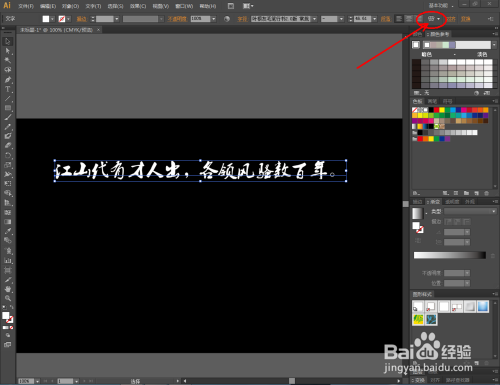Select the Magic Wand tool
Image resolution: width=500 pixels, height=385 pixels.
click(x=8, y=60)
